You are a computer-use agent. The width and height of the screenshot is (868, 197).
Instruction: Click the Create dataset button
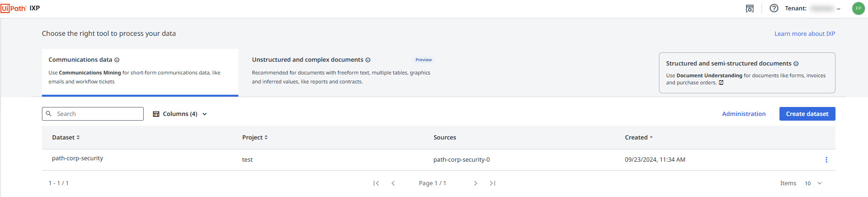807,114
